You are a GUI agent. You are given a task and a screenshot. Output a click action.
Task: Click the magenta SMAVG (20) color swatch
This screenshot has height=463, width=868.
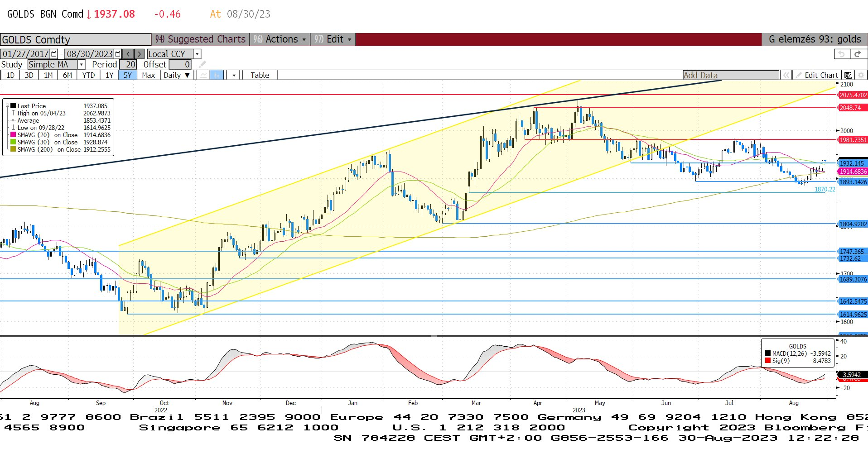14,135
